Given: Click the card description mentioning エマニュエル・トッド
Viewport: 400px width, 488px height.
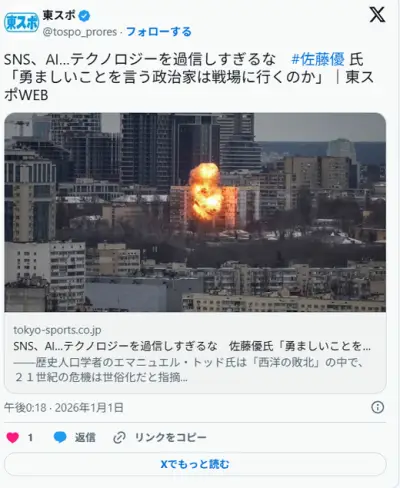Looking at the screenshot, I should 189,370.
